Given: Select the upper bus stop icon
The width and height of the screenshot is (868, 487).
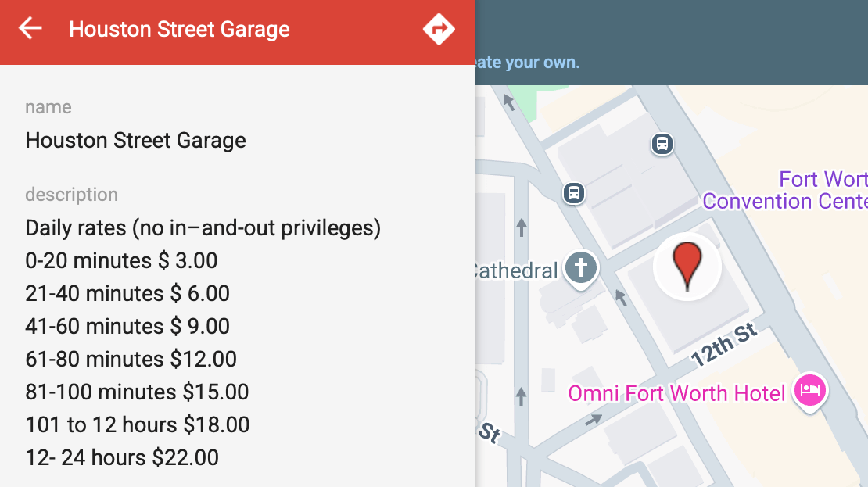Looking at the screenshot, I should point(662,144).
